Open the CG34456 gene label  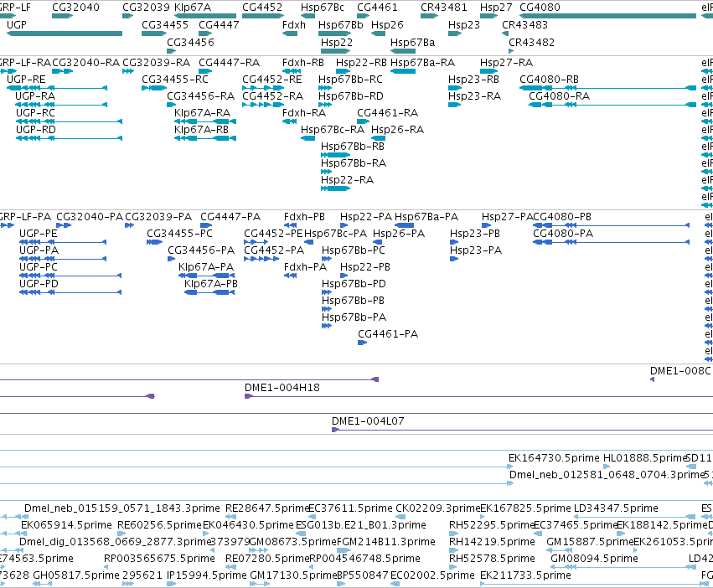pyautogui.click(x=190, y=42)
